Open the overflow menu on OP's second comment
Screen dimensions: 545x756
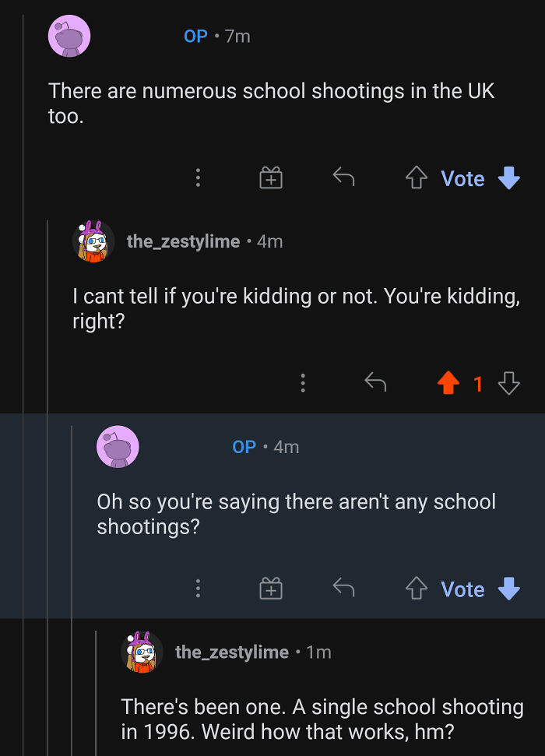198,589
